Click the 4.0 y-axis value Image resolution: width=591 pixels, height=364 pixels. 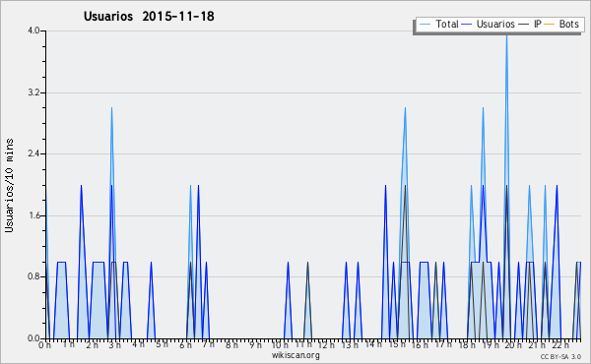33,30
